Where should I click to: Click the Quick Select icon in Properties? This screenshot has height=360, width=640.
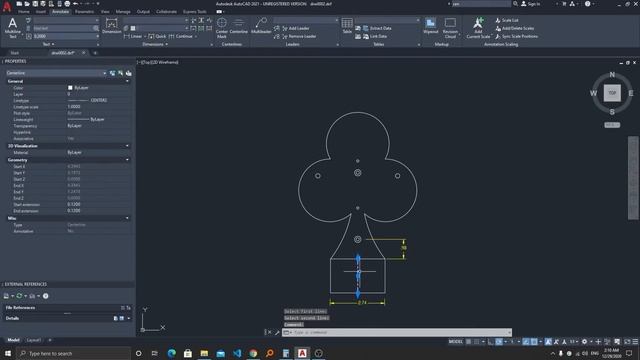click(x=129, y=73)
